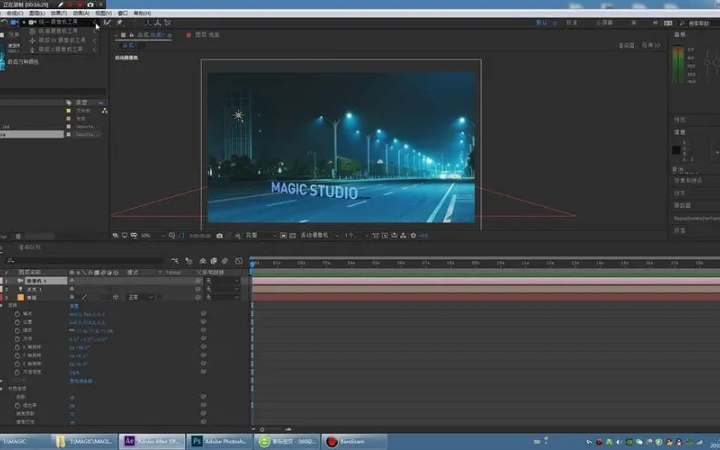The height and width of the screenshot is (450, 720).
Task: Open 正常 blend mode dropdown for 地面
Action: click(140, 298)
